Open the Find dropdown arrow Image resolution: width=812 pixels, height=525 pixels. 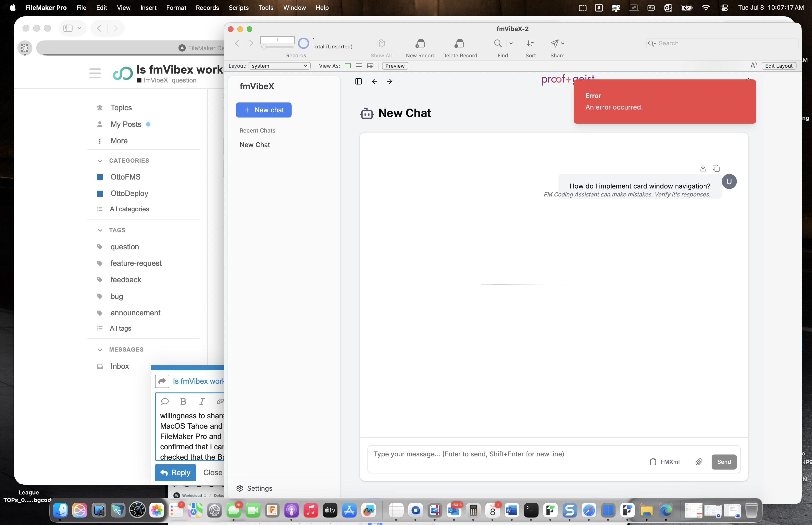pyautogui.click(x=511, y=43)
